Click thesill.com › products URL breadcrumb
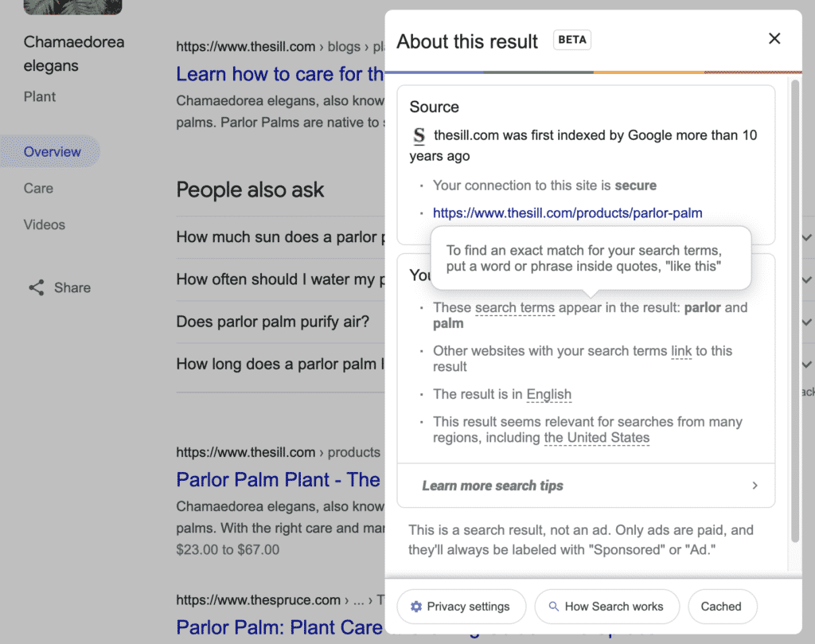 (x=278, y=452)
